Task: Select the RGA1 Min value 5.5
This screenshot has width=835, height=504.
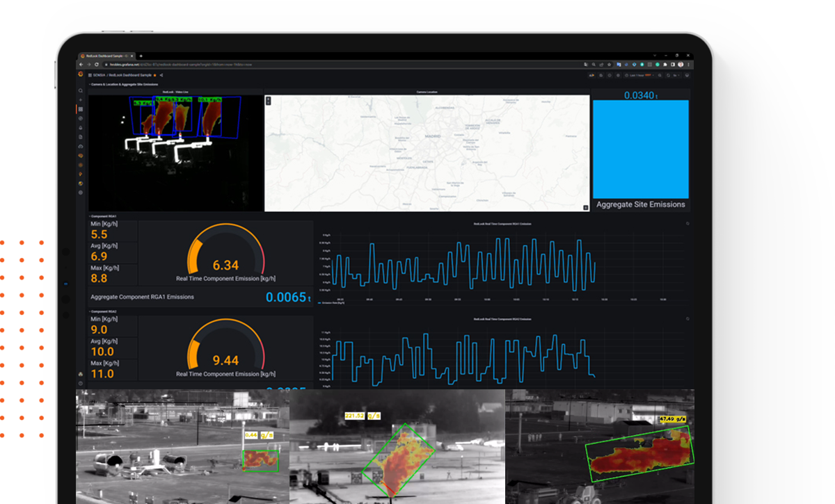Action: tap(99, 235)
